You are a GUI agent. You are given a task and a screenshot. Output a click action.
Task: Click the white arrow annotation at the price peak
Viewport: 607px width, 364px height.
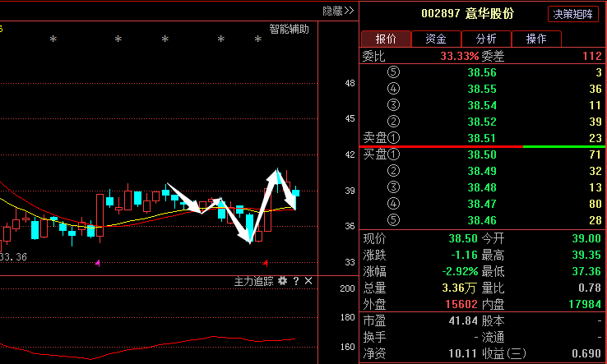click(x=276, y=174)
